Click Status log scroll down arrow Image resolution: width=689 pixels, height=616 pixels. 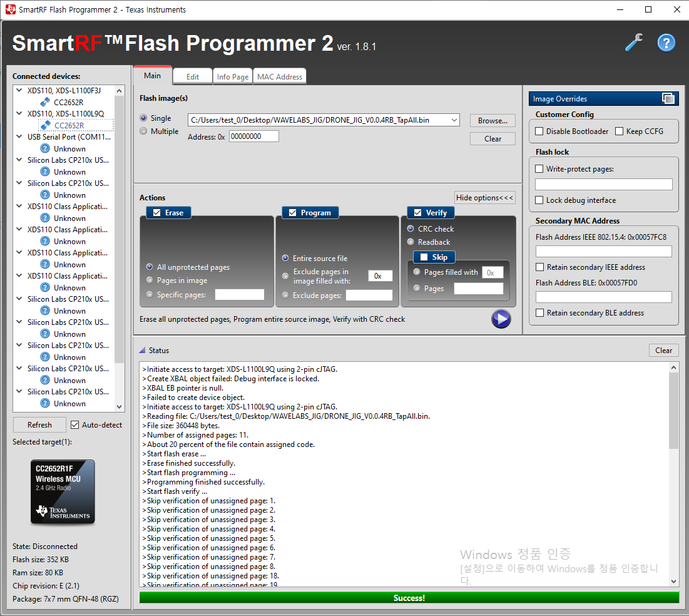click(673, 582)
